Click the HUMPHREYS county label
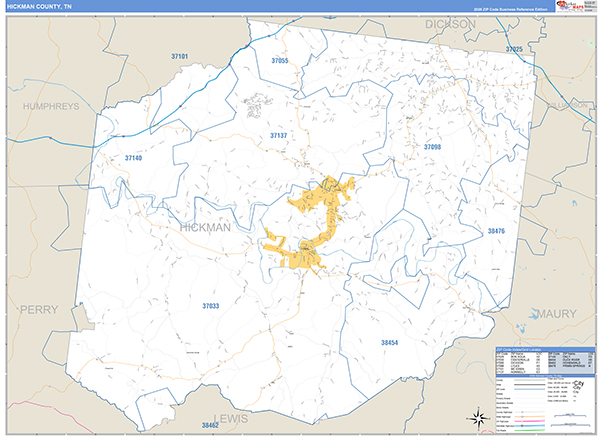 tap(51, 106)
